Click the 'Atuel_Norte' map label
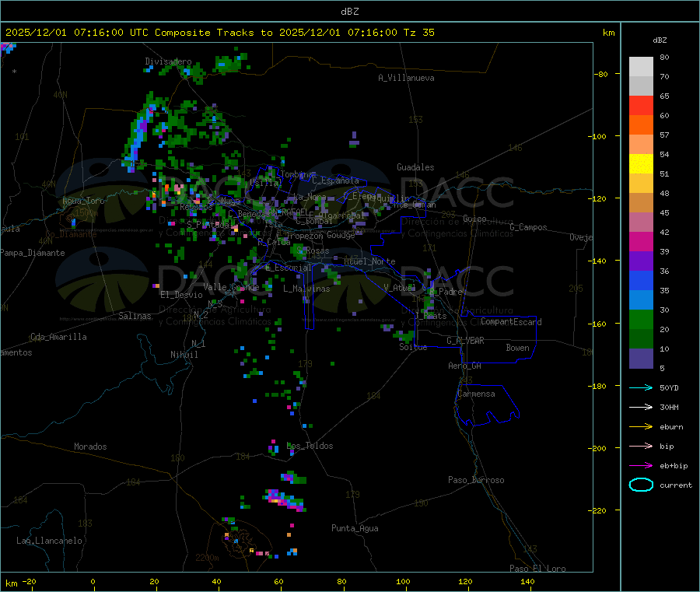Viewport: 700px width, 592px height. coord(369,261)
